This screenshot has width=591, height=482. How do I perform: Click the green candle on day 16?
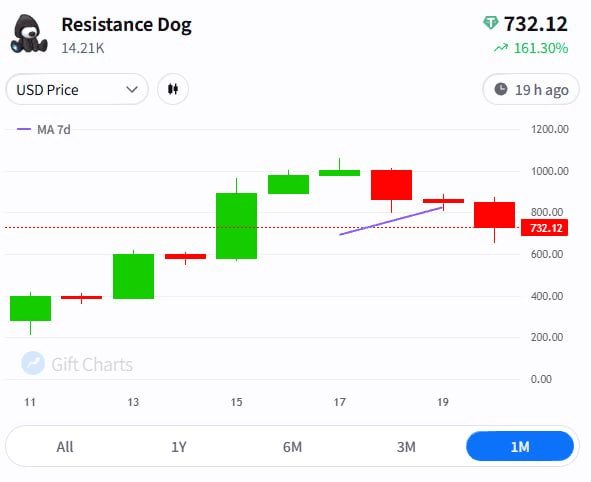(288, 184)
